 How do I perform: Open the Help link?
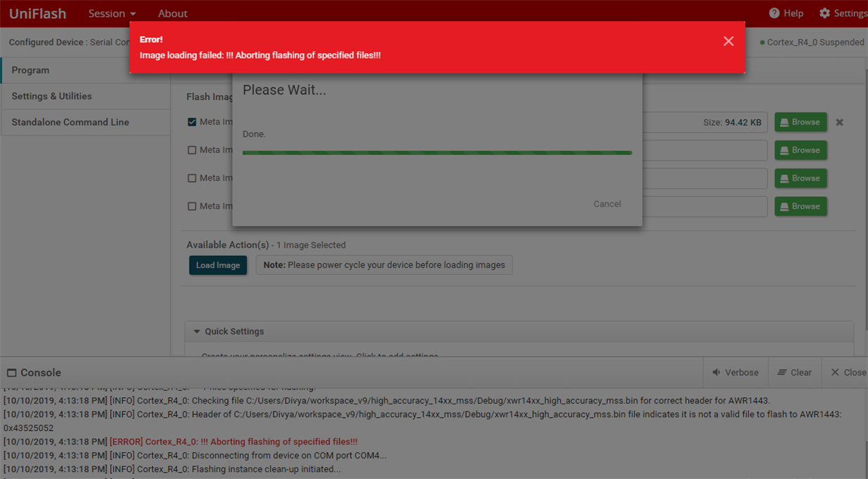[786, 13]
